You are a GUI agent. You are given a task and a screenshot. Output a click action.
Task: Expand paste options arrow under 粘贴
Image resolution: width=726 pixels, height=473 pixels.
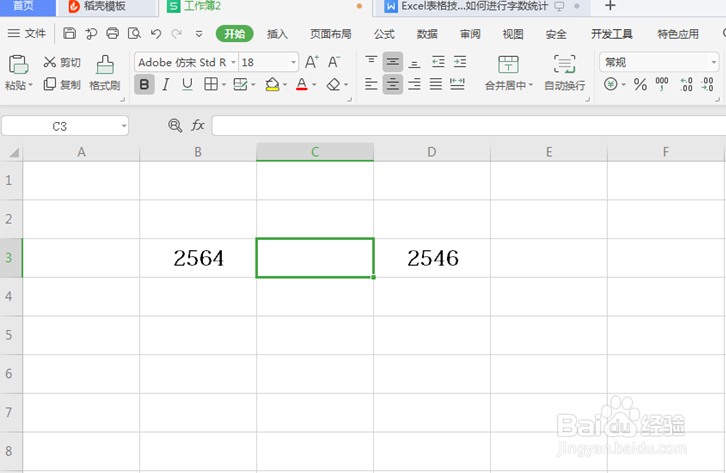[31, 85]
